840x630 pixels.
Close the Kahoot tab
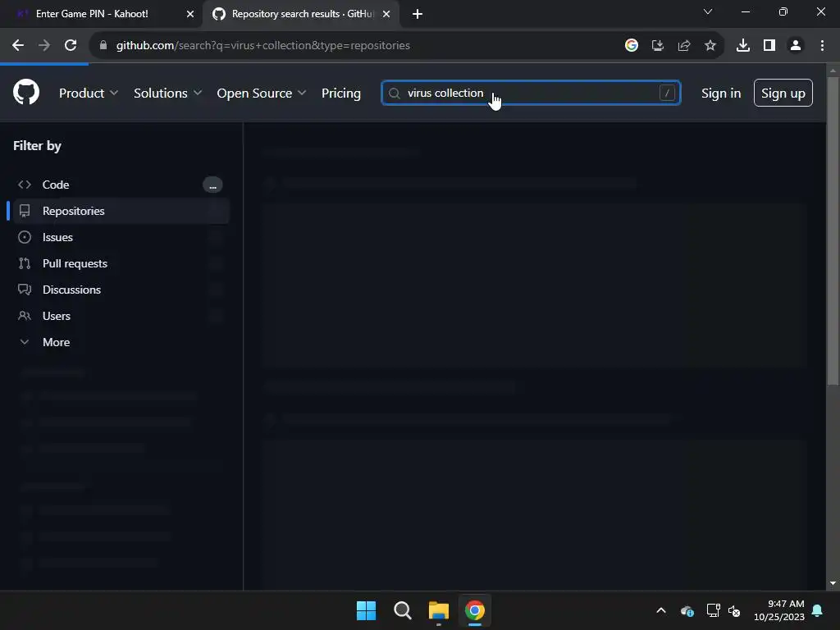click(189, 14)
